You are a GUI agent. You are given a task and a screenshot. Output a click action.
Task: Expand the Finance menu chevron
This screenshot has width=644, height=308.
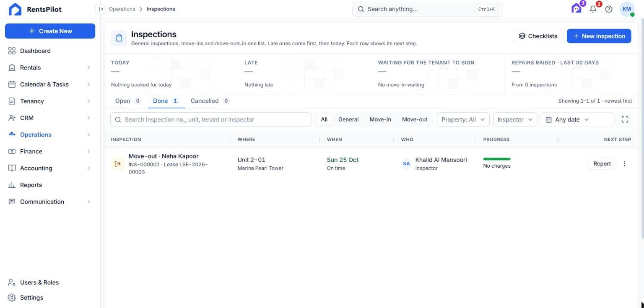(88, 151)
